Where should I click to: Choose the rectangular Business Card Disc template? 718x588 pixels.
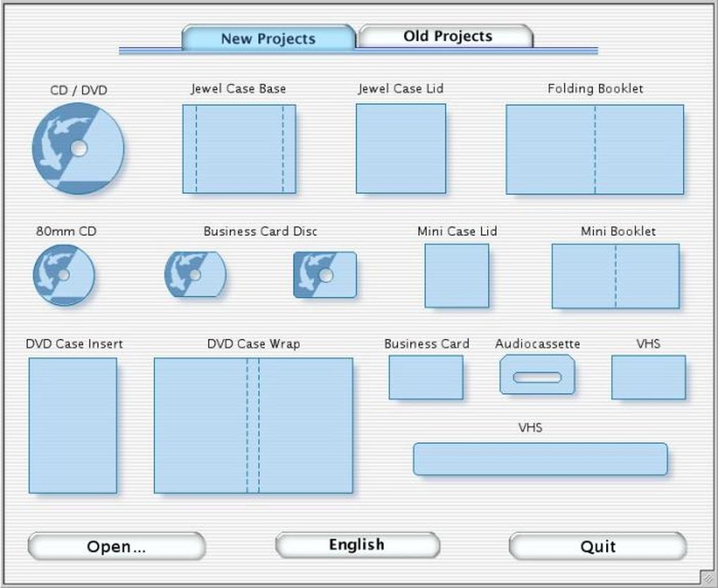(x=324, y=274)
